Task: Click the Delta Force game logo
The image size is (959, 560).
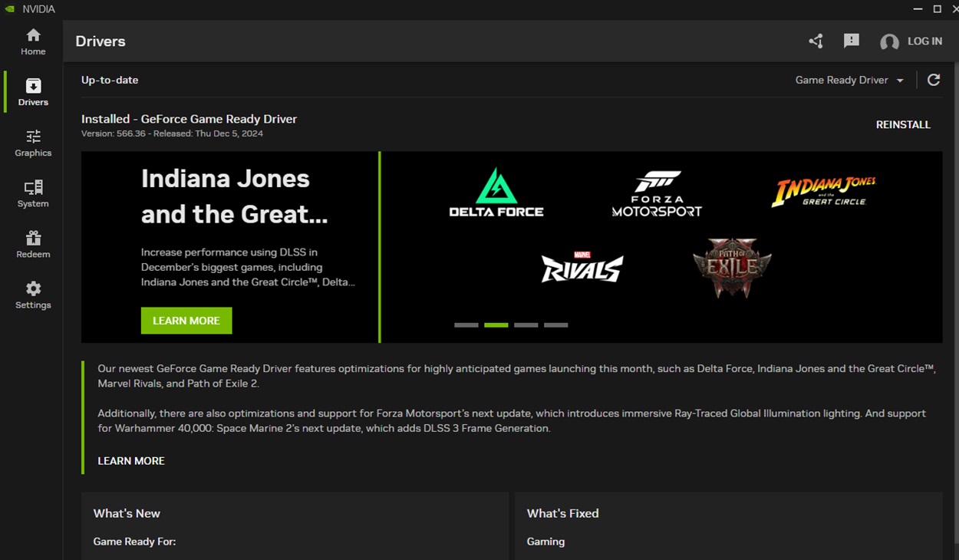Action: 496,192
